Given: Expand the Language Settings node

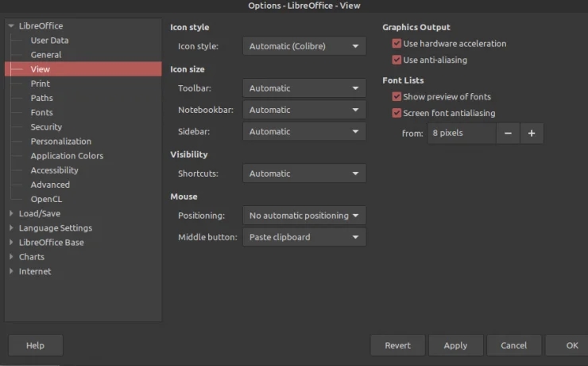Looking at the screenshot, I should point(11,228).
